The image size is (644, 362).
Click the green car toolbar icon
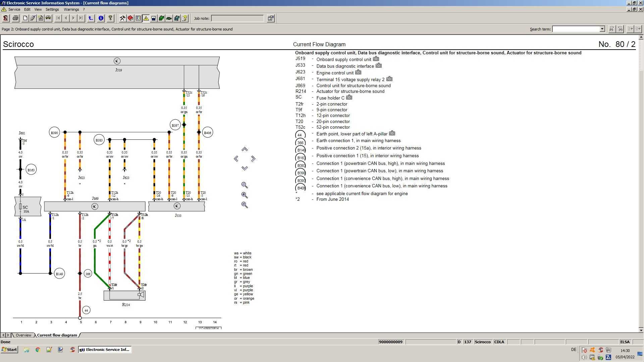tap(169, 18)
